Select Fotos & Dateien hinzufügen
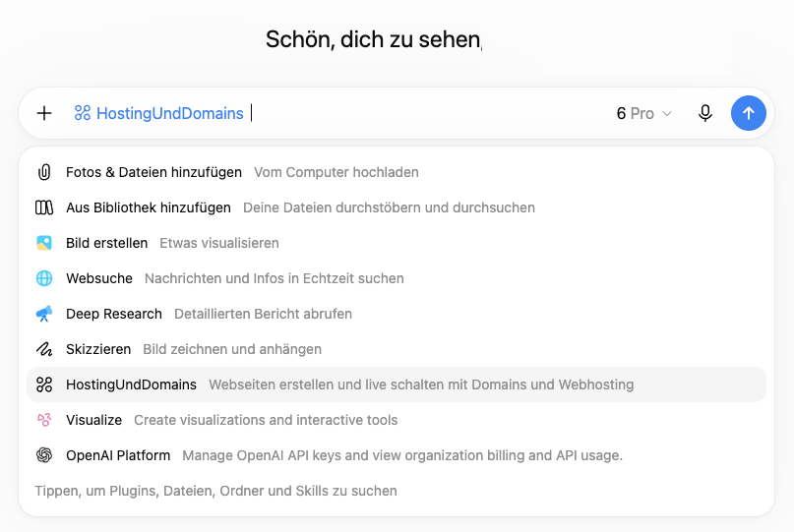This screenshot has height=532, width=794. (x=397, y=172)
